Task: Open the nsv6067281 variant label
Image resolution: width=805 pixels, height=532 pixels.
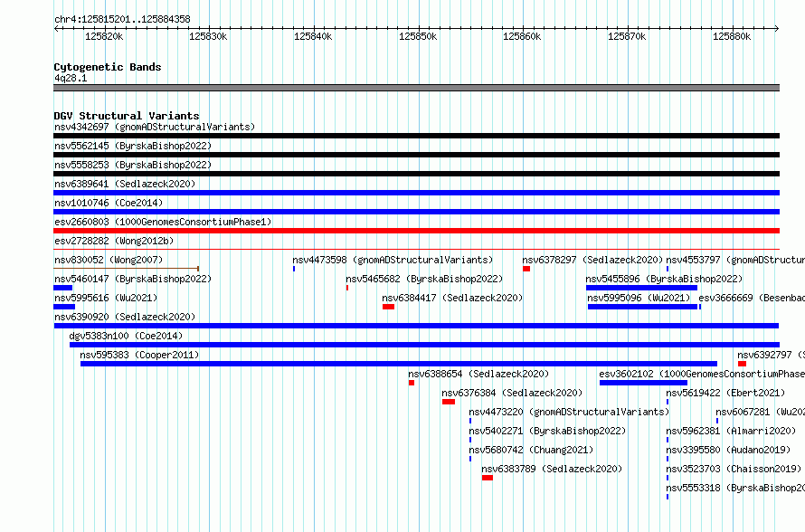Action: click(761, 412)
